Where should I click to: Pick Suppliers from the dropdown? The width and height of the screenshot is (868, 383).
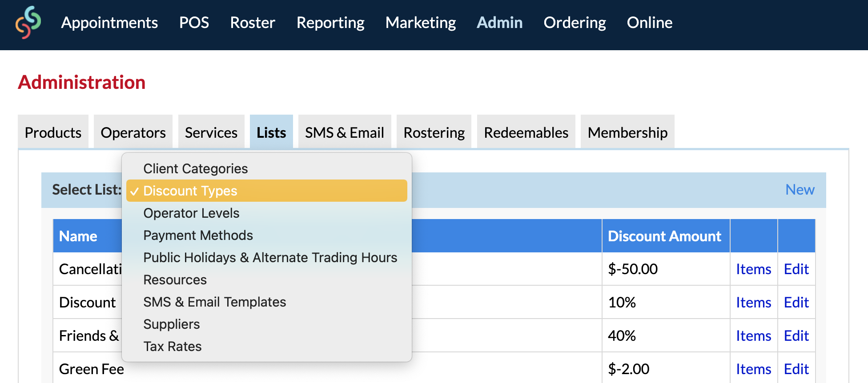coord(267,324)
